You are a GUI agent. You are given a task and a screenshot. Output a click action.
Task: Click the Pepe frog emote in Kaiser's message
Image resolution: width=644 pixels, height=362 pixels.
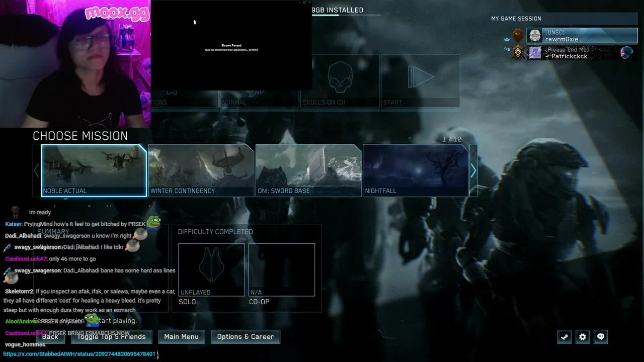[x=153, y=222]
